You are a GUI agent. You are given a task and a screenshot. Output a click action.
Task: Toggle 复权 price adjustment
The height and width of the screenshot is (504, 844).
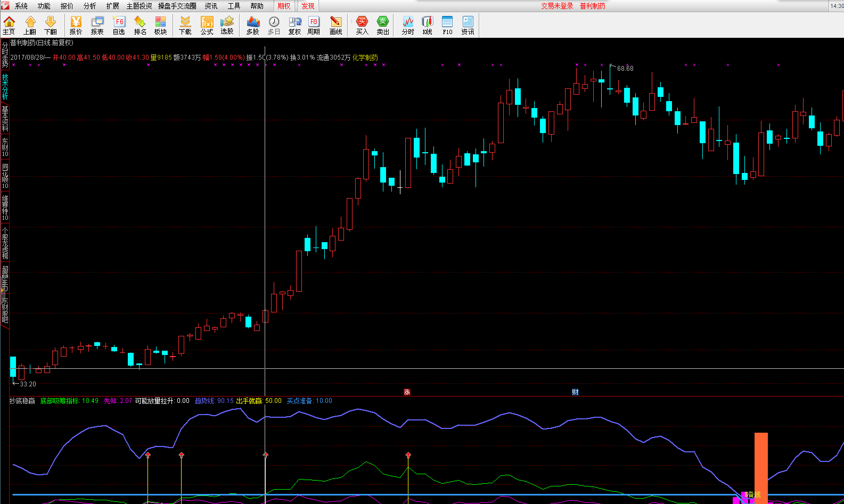(294, 25)
